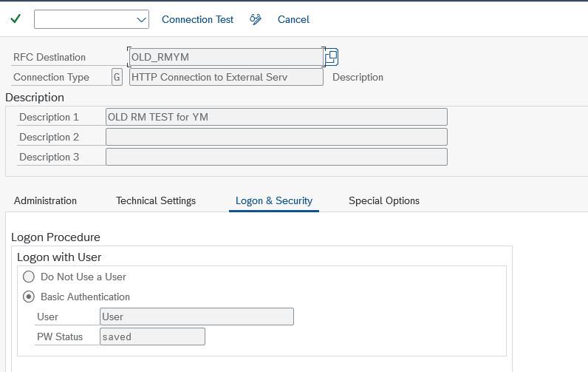Screen dimensions: 588x372
Task: Click the Description 3 label
Action: tap(49, 157)
